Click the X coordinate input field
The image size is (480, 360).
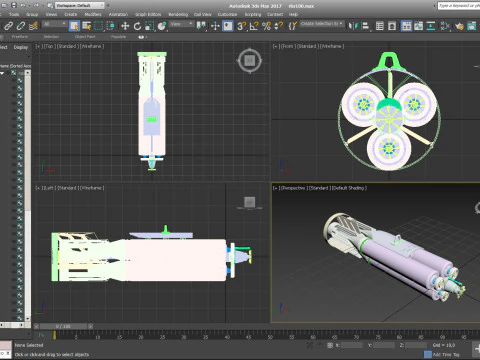click(x=351, y=345)
